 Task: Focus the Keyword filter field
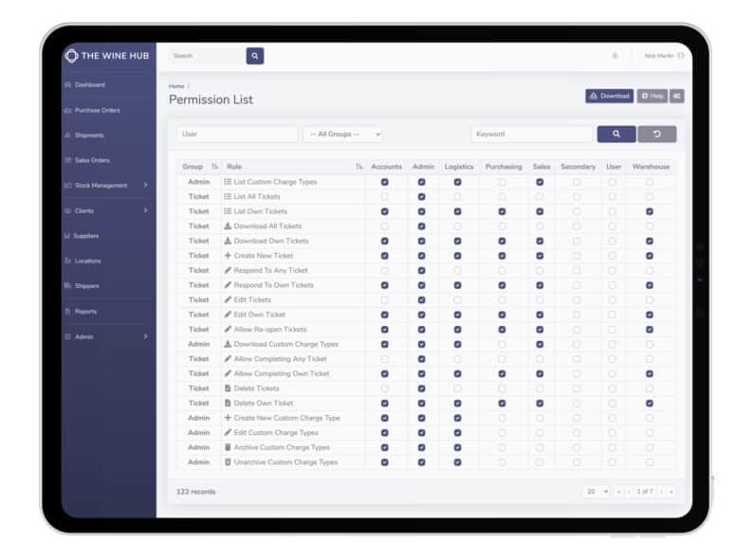(532, 134)
